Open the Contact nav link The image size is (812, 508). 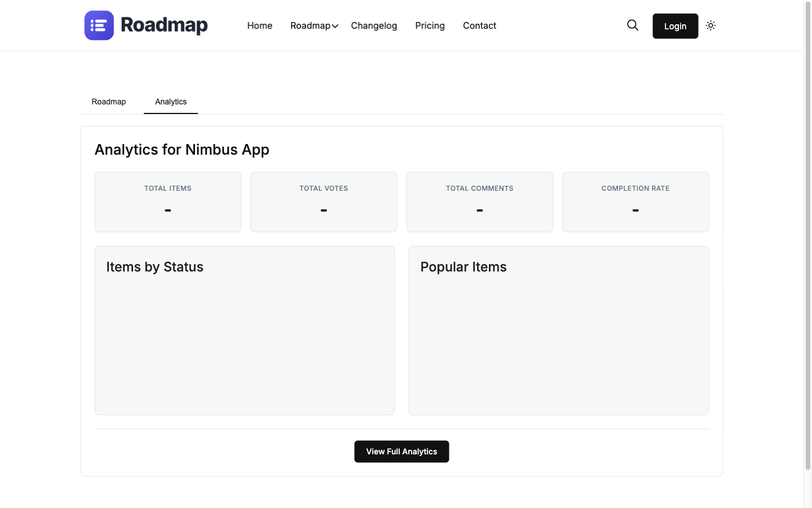point(479,25)
